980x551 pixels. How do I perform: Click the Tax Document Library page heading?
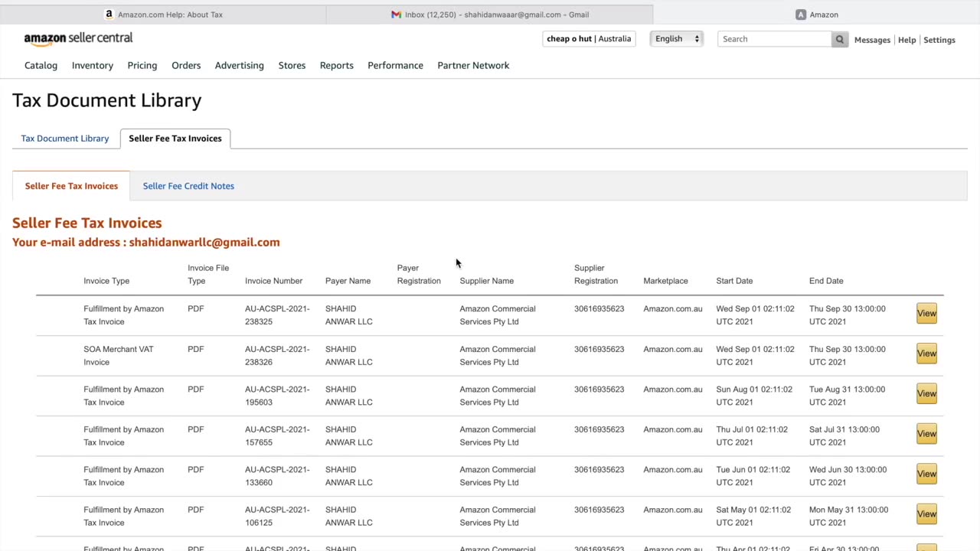[106, 100]
